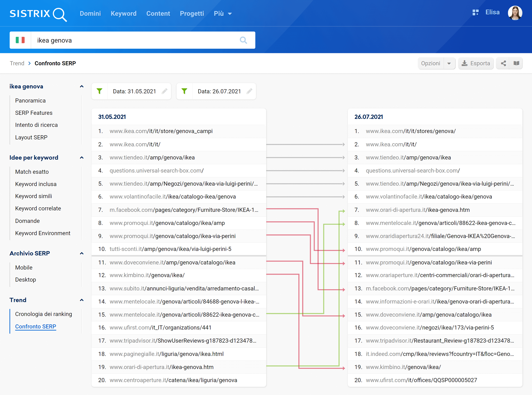
Task: Open the Progetti menu
Action: point(192,14)
